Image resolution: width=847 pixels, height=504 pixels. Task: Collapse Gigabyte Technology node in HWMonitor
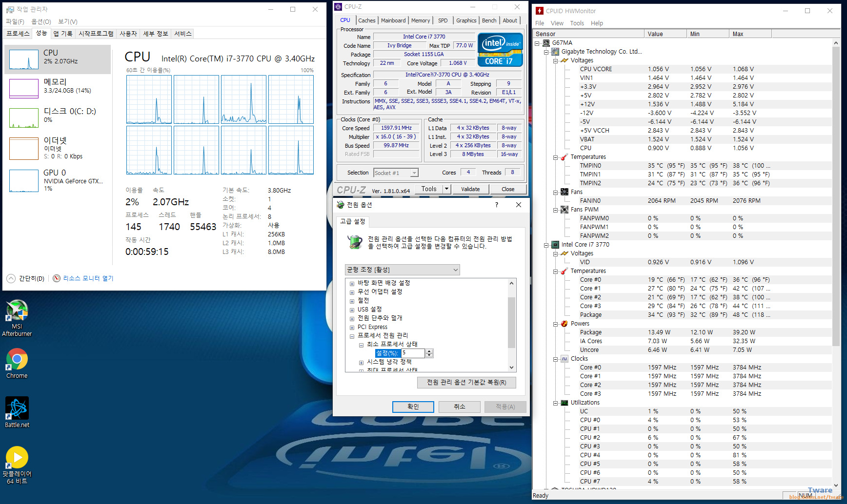click(546, 52)
